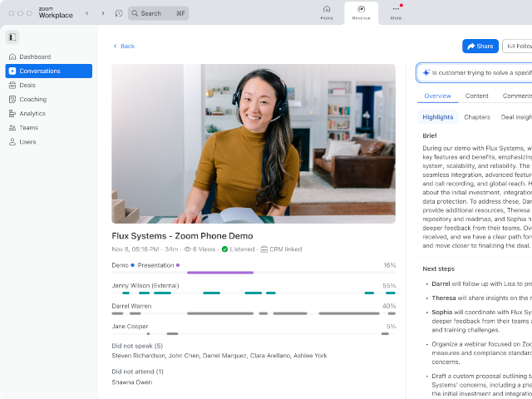Click the blue Share button
Image resolution: width=532 pixels, height=399 pixels.
(480, 47)
